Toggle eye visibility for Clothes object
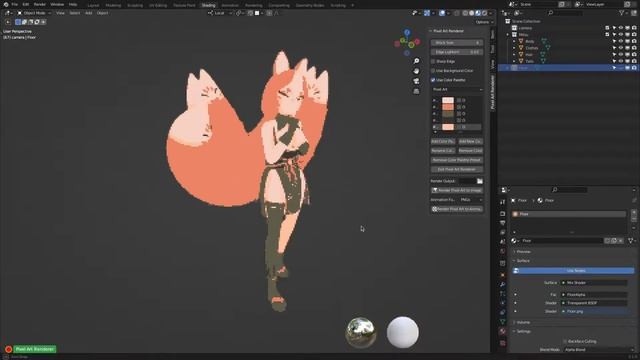The width and height of the screenshot is (640, 360). pyautogui.click(x=621, y=48)
